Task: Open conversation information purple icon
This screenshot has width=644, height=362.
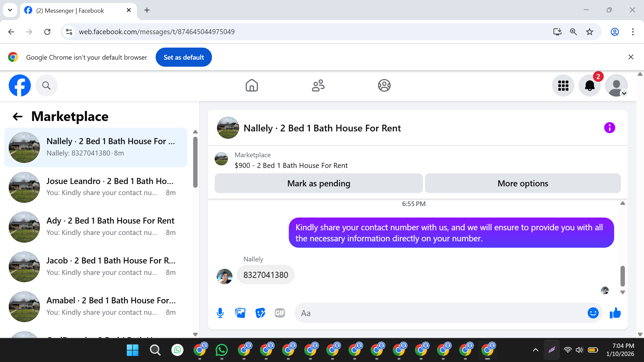Action: [x=609, y=128]
